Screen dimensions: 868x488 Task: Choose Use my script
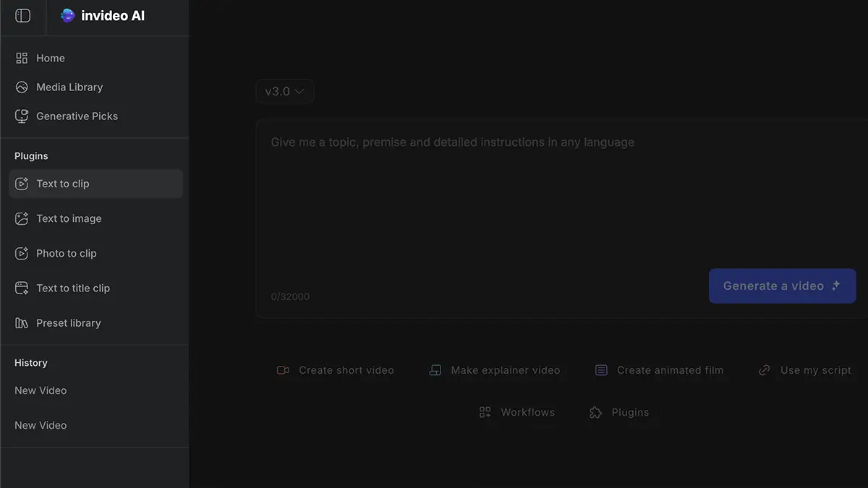pos(805,370)
